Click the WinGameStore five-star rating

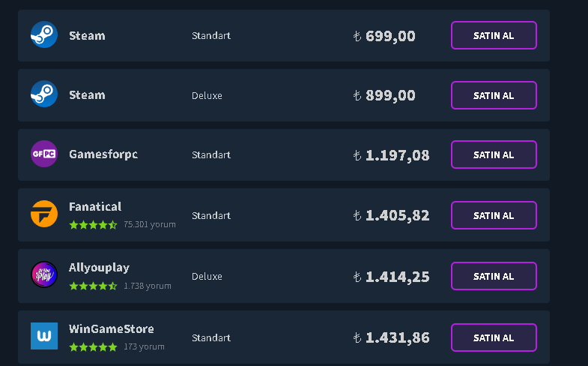click(93, 346)
